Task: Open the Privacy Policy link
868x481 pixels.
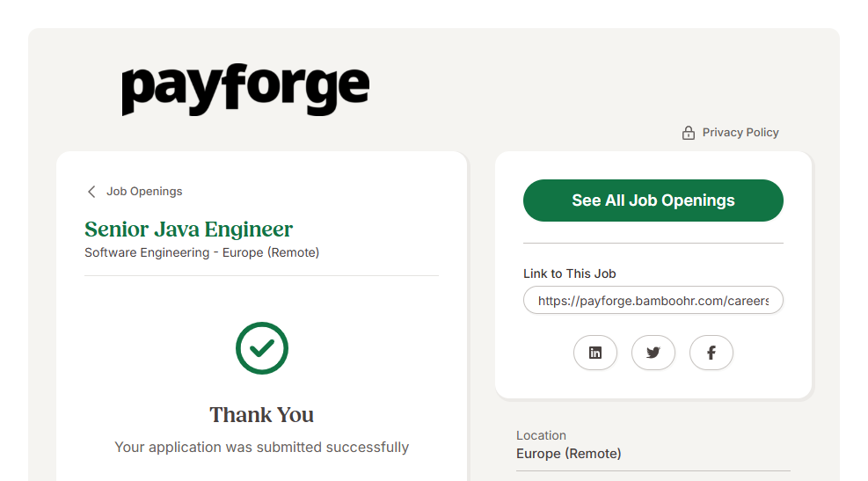Action: (740, 133)
